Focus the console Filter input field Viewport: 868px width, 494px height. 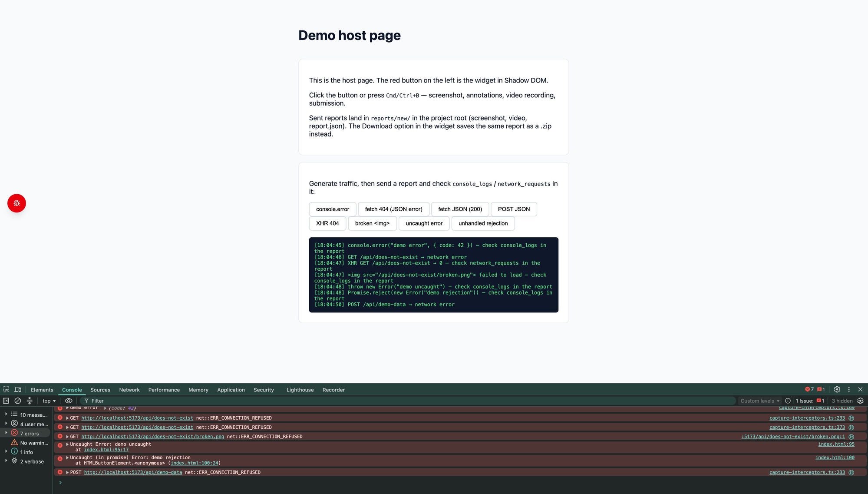click(408, 401)
